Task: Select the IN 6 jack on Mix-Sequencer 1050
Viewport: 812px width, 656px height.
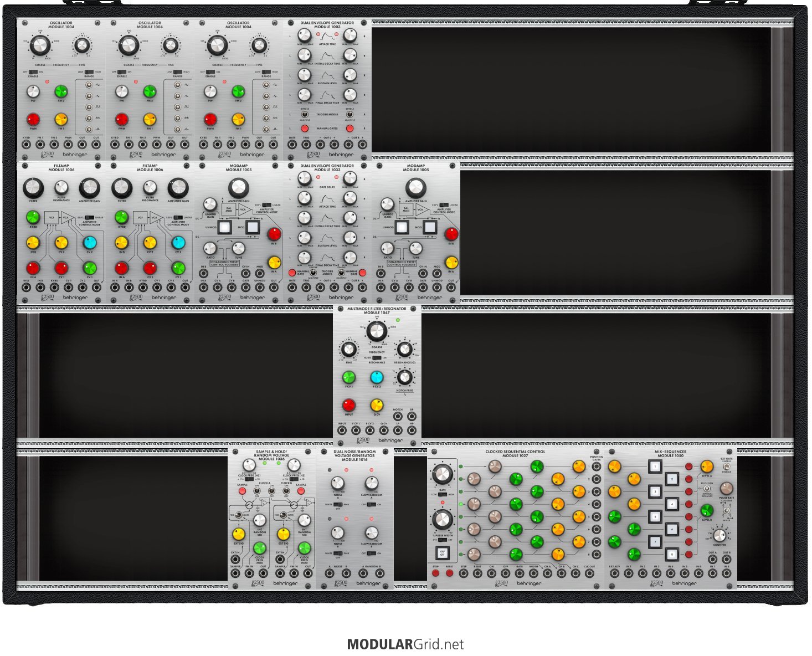Action: click(698, 573)
